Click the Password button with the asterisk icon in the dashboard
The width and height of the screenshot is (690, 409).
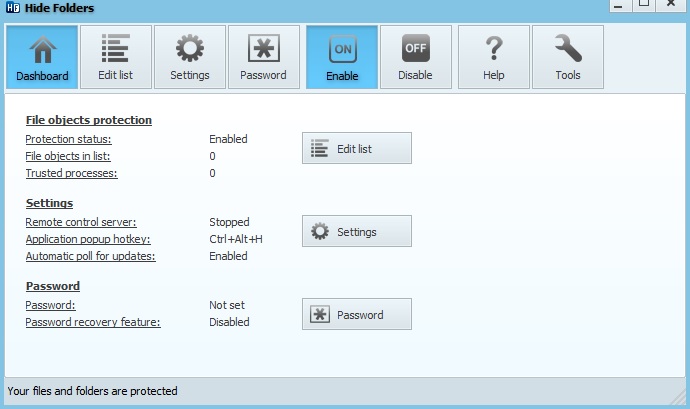(357, 314)
